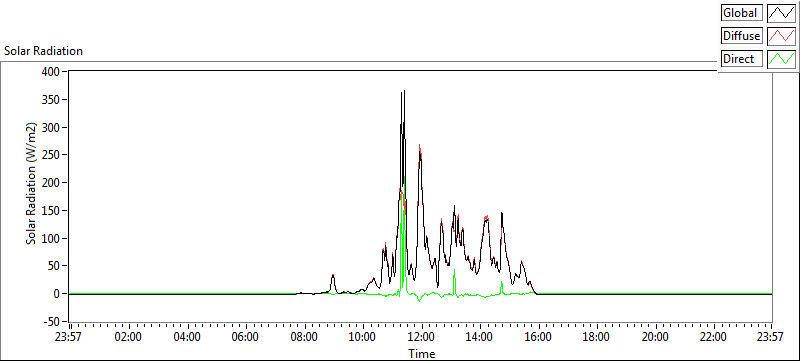Click the 250 Y-axis tick label

[x=50, y=155]
